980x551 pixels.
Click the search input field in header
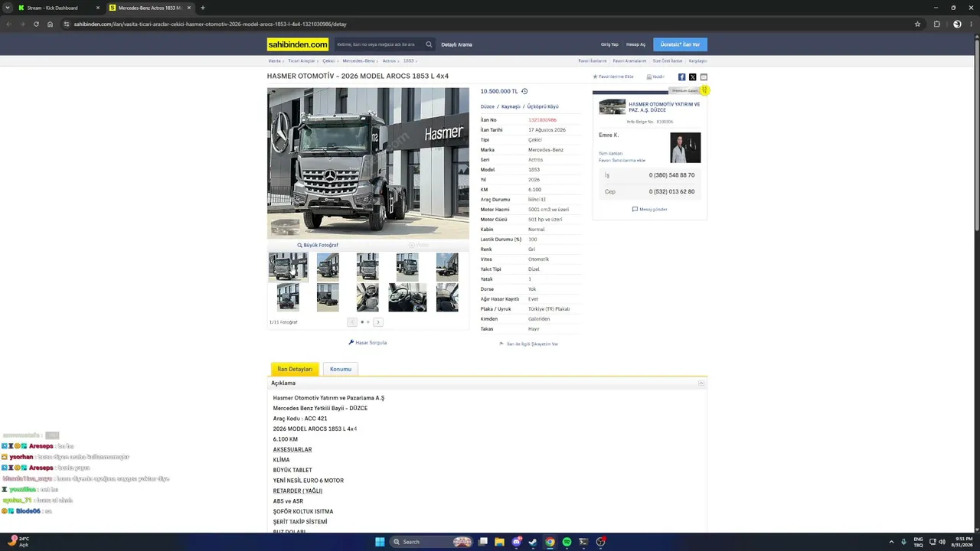[x=379, y=44]
